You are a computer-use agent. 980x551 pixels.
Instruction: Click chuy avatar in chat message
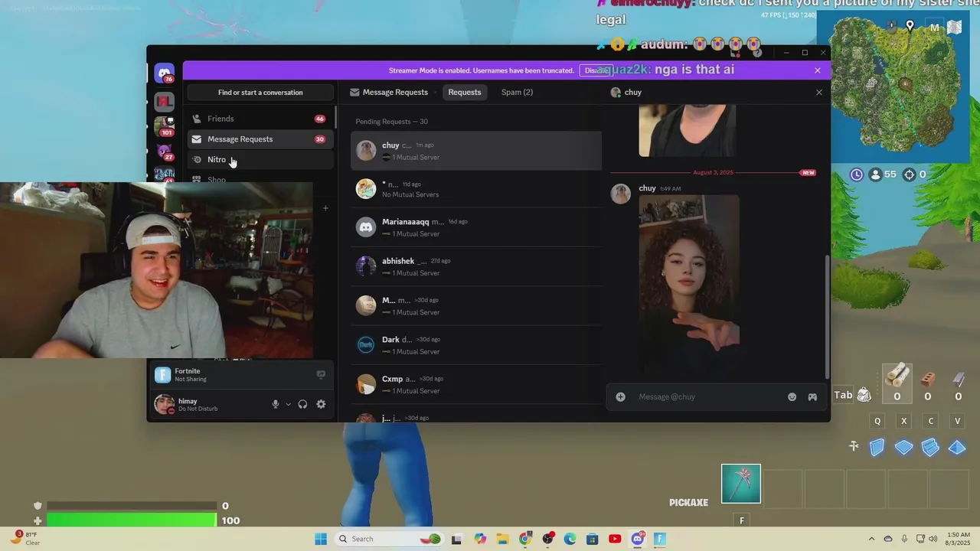[620, 194]
